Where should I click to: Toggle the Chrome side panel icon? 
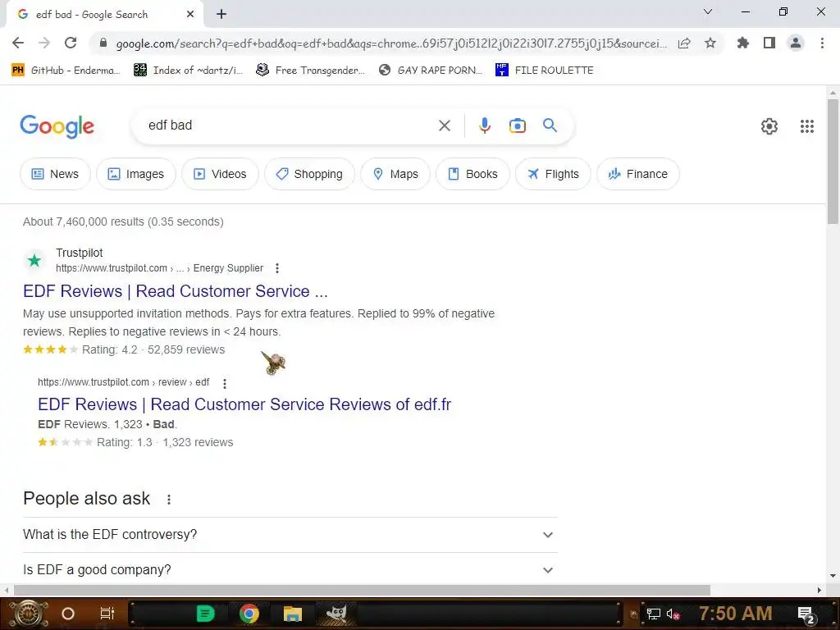pyautogui.click(x=769, y=43)
